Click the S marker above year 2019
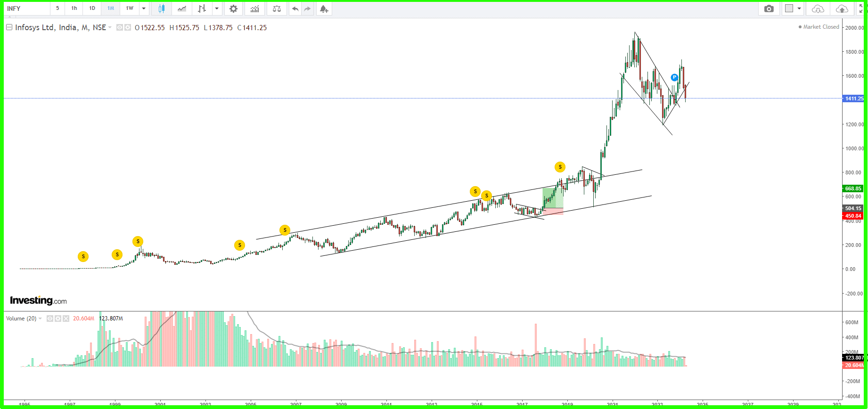The width and height of the screenshot is (868, 409). tap(560, 167)
